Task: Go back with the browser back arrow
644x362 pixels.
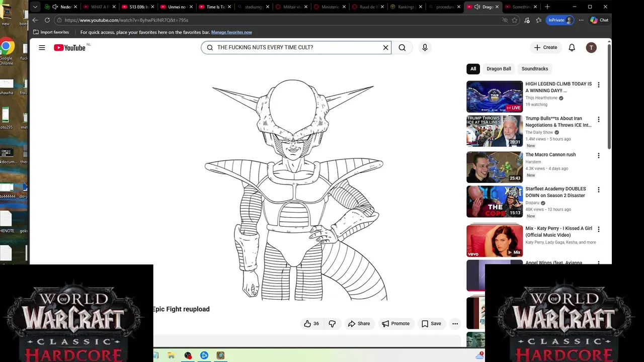Action: click(35, 20)
